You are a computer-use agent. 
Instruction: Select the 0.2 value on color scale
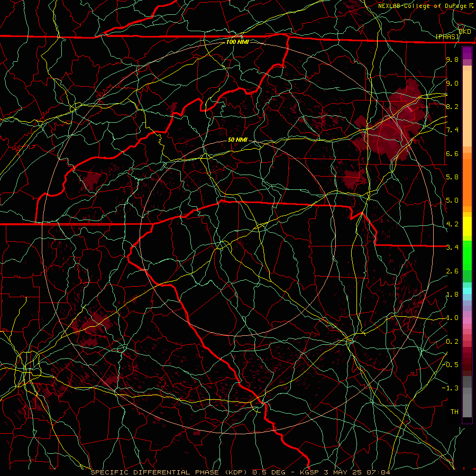point(452,342)
